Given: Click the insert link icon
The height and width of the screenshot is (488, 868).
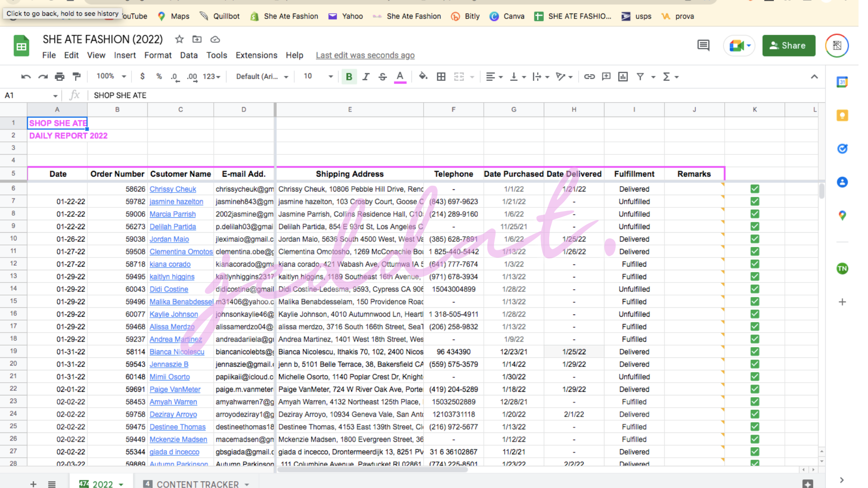Looking at the screenshot, I should pos(589,76).
